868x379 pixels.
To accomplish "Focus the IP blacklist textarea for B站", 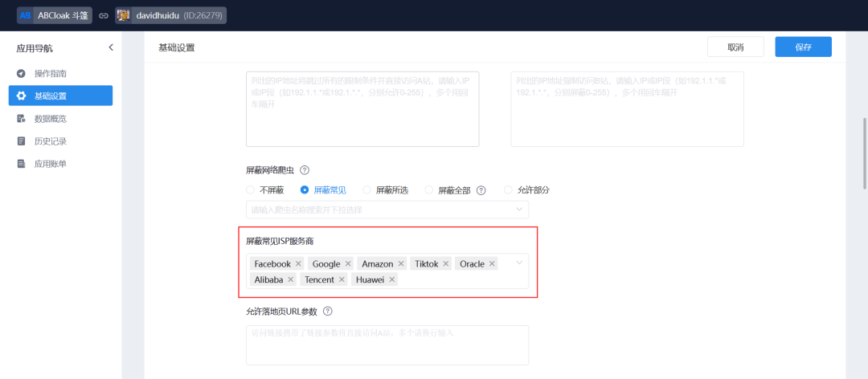I will tap(627, 109).
